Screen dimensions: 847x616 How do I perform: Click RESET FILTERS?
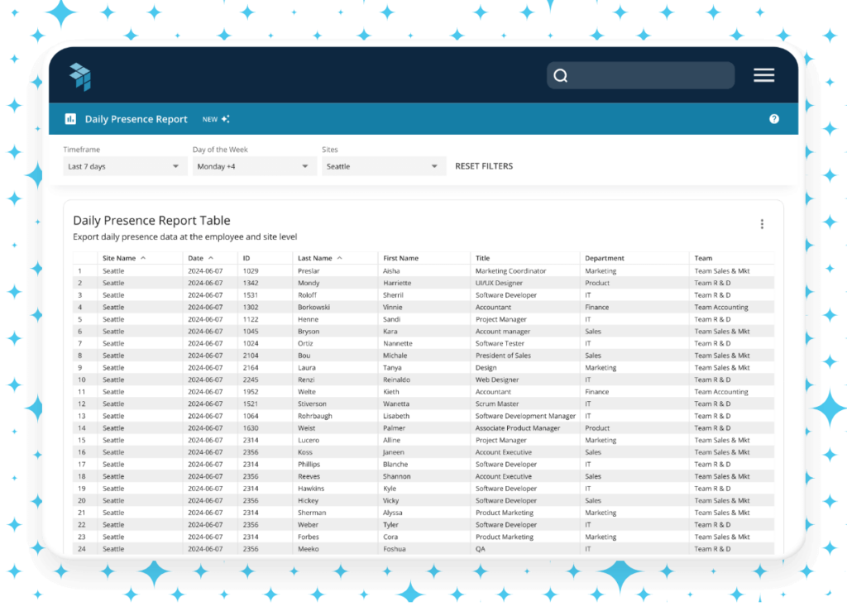tap(483, 165)
